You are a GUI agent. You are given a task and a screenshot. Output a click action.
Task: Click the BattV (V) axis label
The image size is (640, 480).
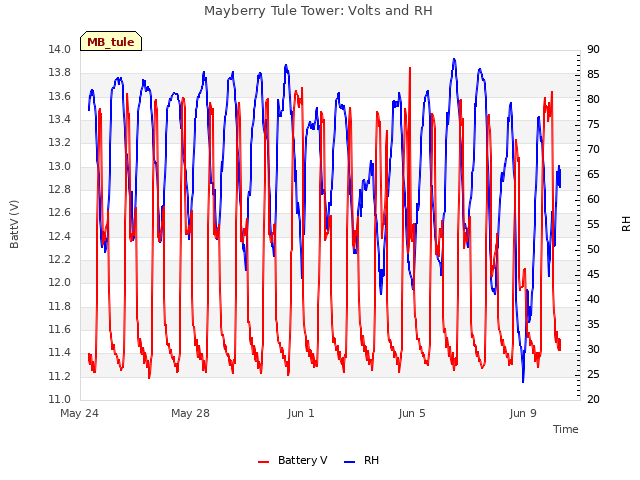coord(14,224)
